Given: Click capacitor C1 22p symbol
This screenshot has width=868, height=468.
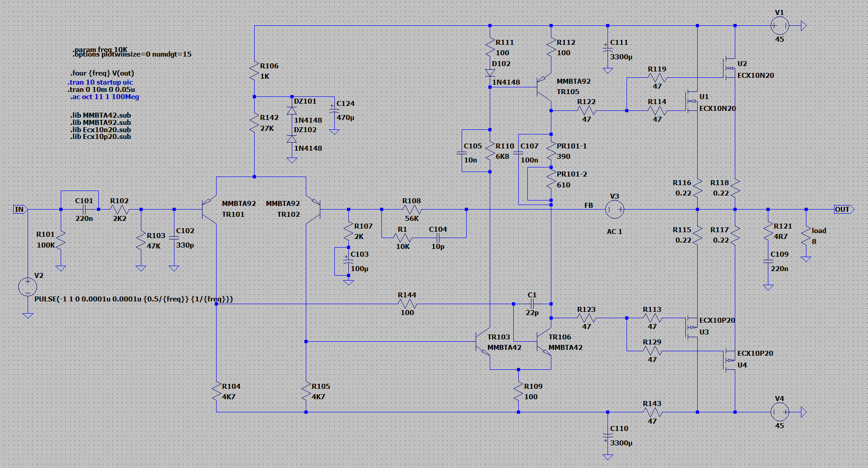Looking at the screenshot, I should [x=532, y=304].
